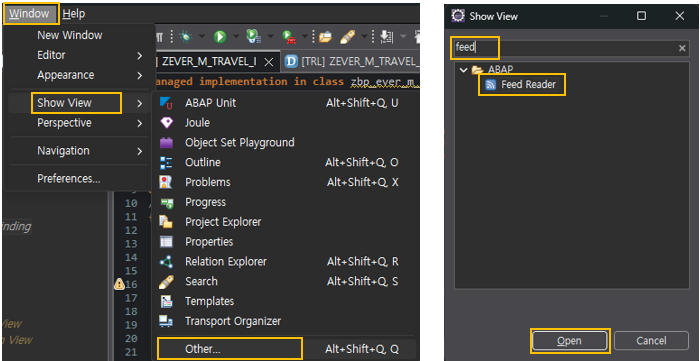Image resolution: width=700 pixels, height=361 pixels.
Task: Open the Window menu
Action: [30, 14]
